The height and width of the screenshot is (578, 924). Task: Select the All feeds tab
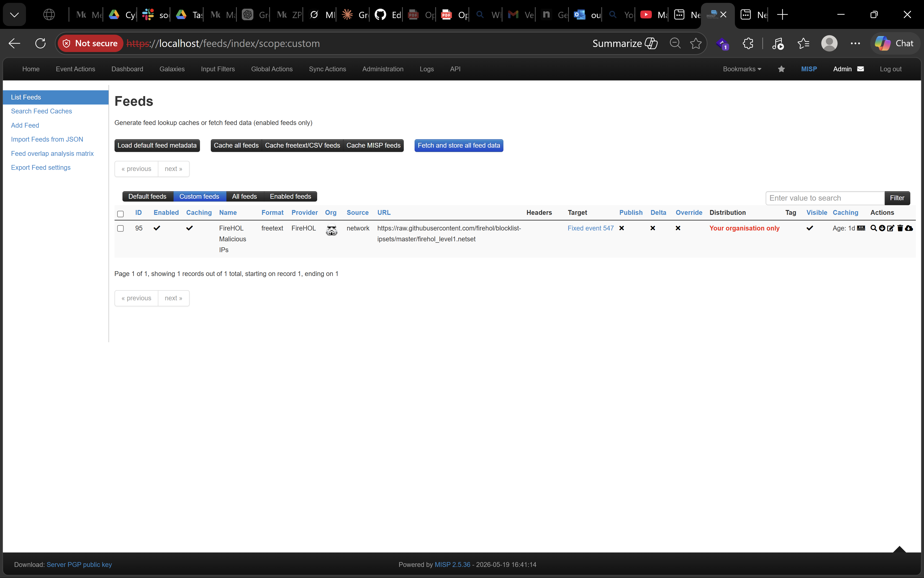244,196
